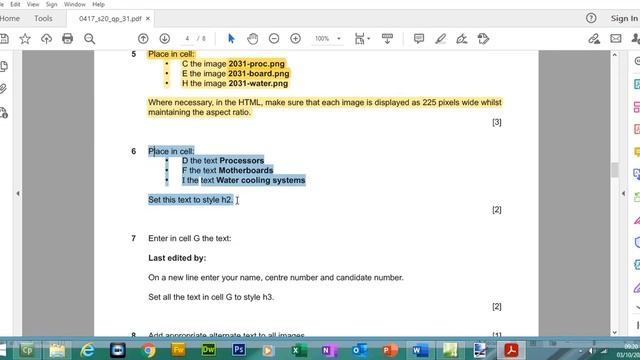Image resolution: width=640 pixels, height=360 pixels.
Task: Open the Find text magnifier tool
Action: [89, 39]
